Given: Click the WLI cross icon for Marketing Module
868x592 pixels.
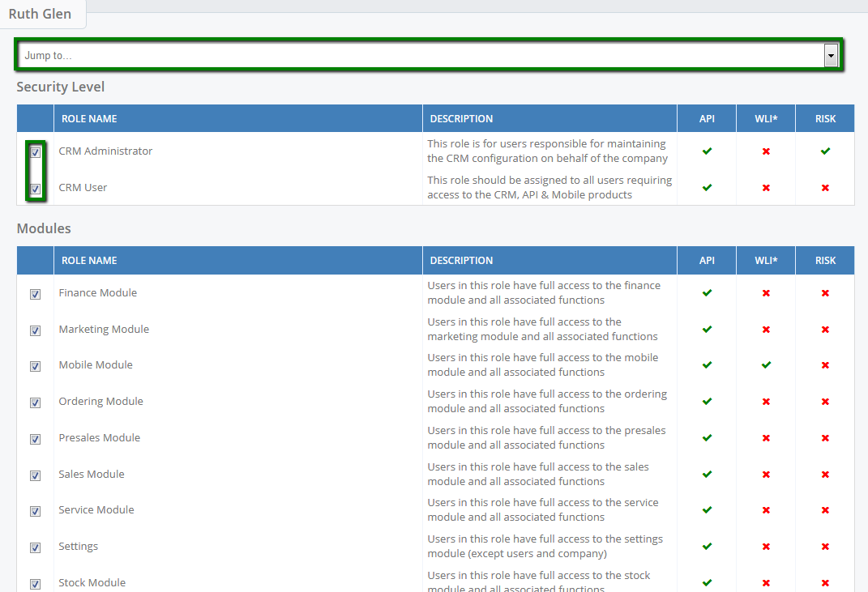Looking at the screenshot, I should click(766, 329).
